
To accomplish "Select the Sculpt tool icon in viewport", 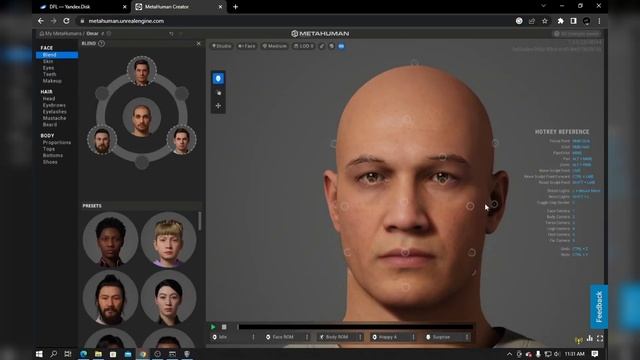I will coord(218,93).
